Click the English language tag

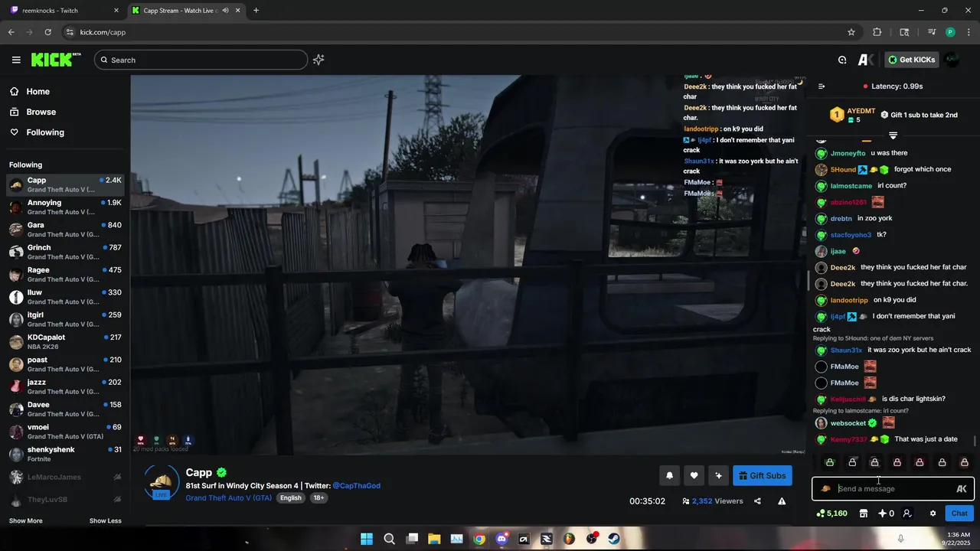[291, 498]
